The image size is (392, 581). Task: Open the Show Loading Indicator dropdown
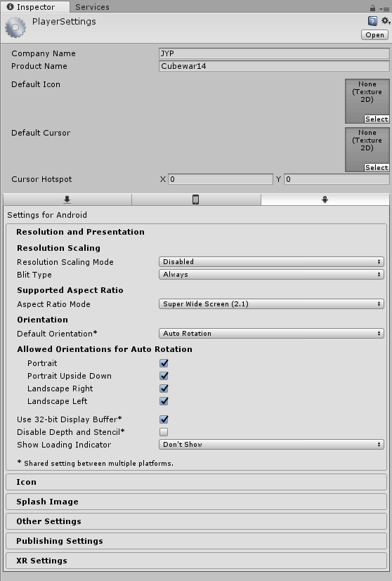(x=271, y=444)
